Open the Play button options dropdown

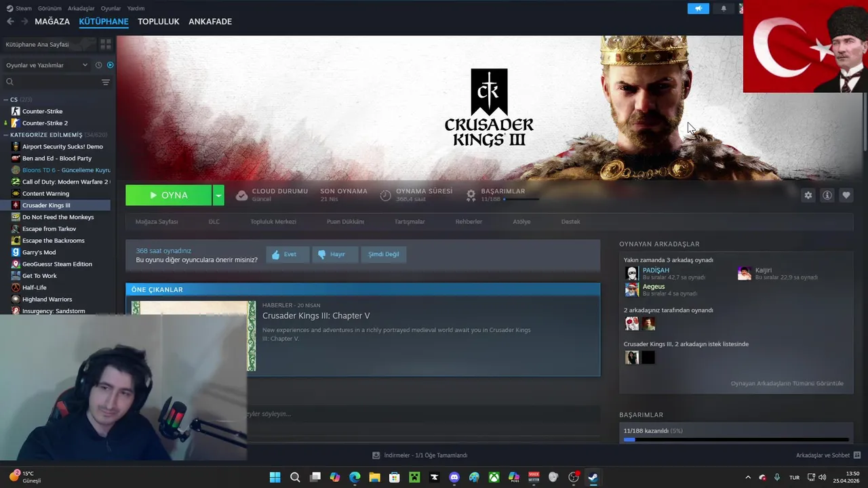(218, 195)
